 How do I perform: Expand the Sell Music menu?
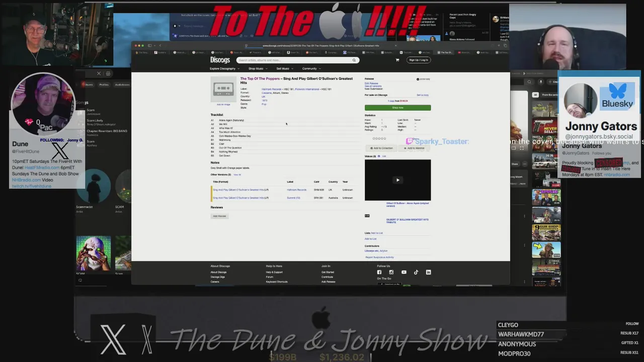tap(284, 68)
